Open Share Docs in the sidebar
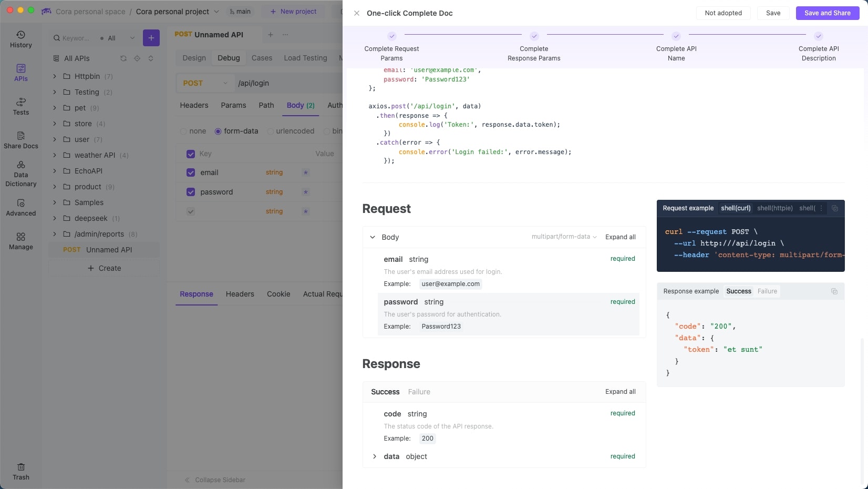Image resolution: width=868 pixels, height=489 pixels. 20,140
